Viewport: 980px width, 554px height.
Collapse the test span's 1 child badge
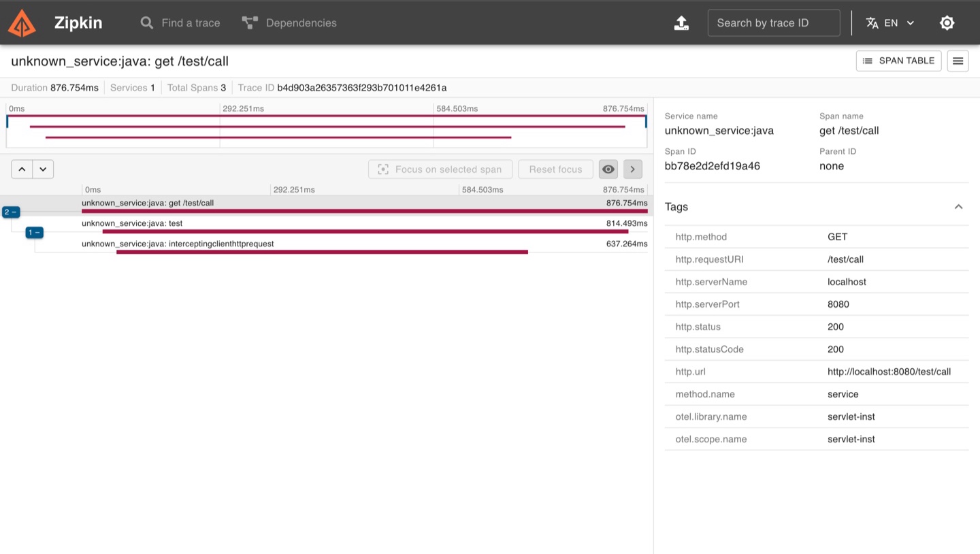(x=34, y=233)
